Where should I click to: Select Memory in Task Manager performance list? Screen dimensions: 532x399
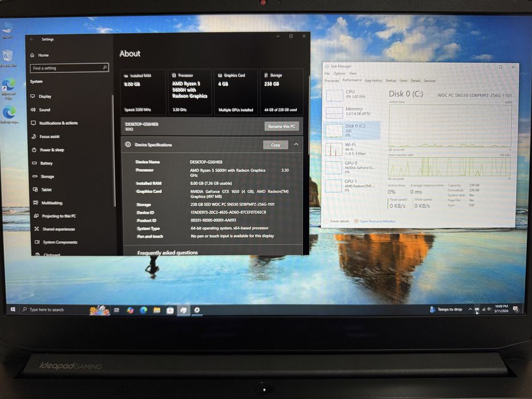(352, 112)
